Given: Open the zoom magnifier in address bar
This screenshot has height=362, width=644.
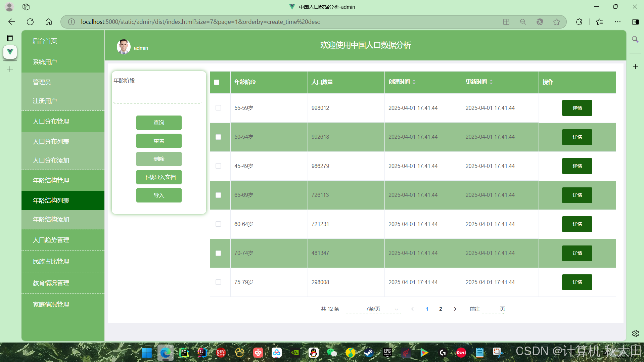Looking at the screenshot, I should [523, 22].
